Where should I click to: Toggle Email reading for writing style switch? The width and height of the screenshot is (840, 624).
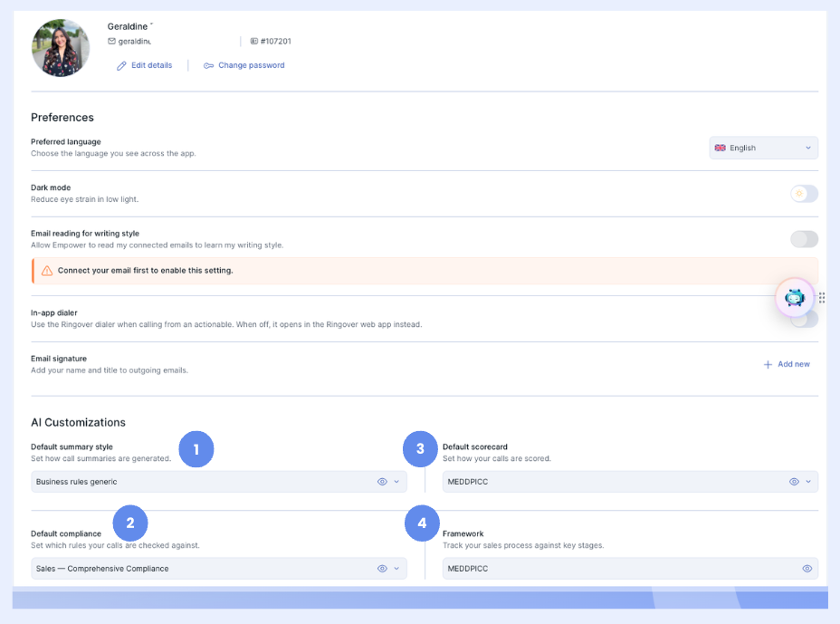click(804, 239)
